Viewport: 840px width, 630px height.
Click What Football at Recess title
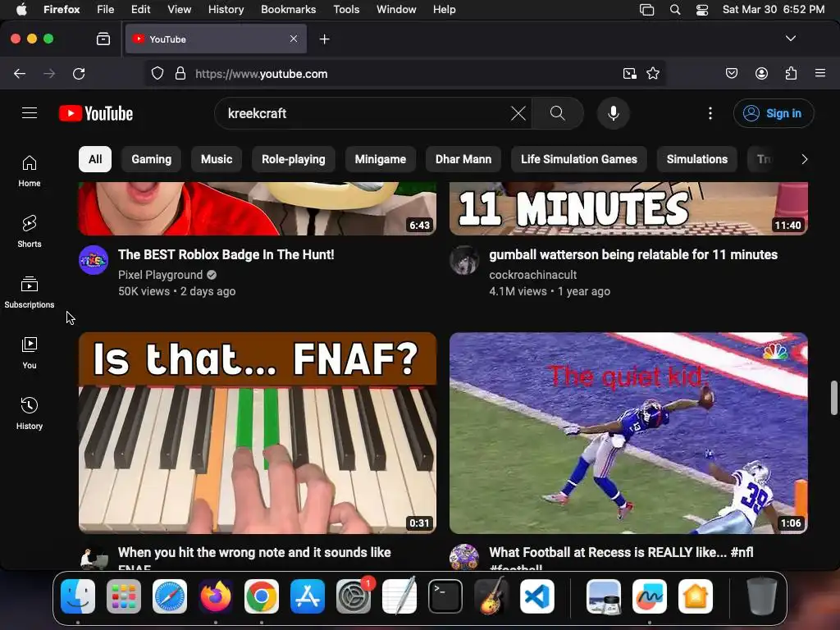[x=621, y=557]
